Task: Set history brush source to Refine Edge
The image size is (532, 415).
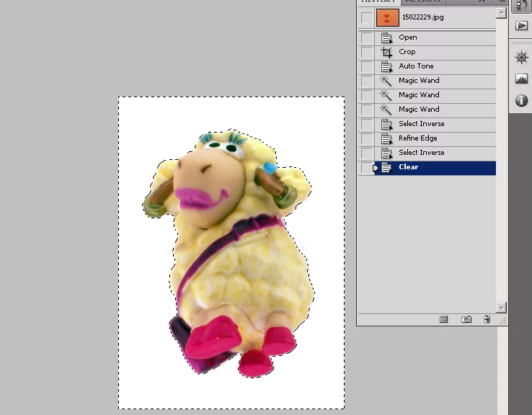Action: click(x=366, y=138)
